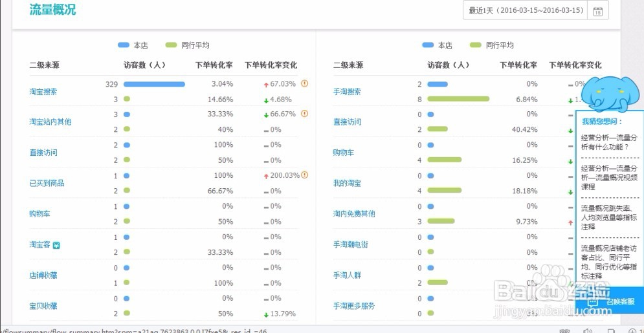Click the date range field 最近1天
Image resolution: width=644 pixels, height=333 pixels.
click(526, 10)
